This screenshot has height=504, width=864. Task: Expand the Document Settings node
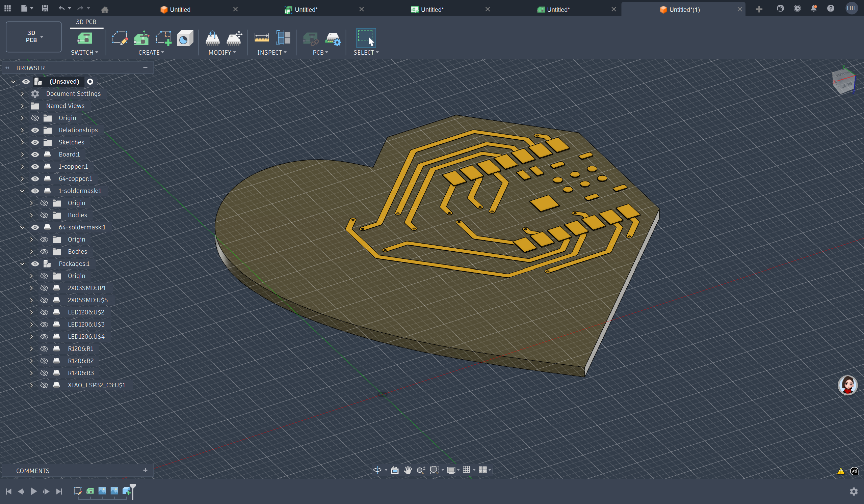click(22, 94)
